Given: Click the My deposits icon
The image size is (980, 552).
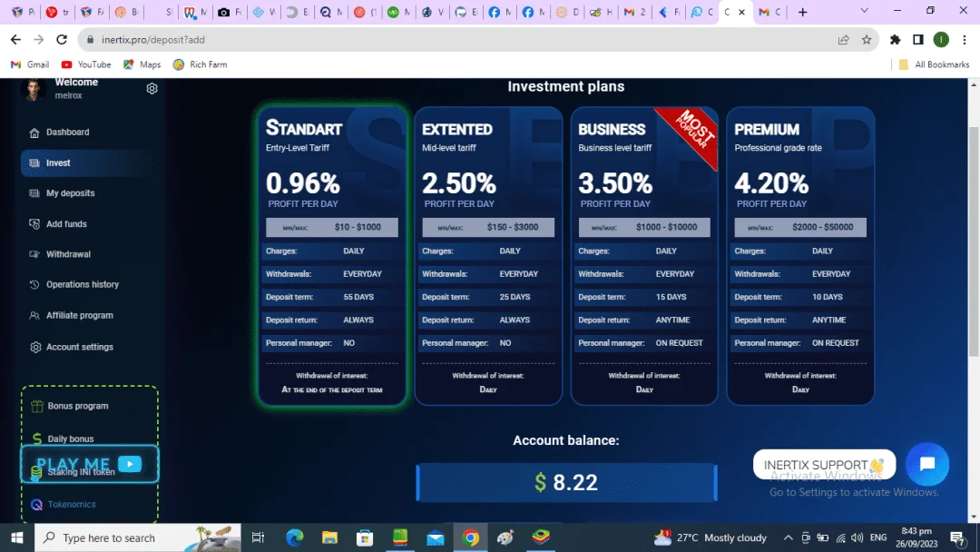Looking at the screenshot, I should tap(34, 193).
